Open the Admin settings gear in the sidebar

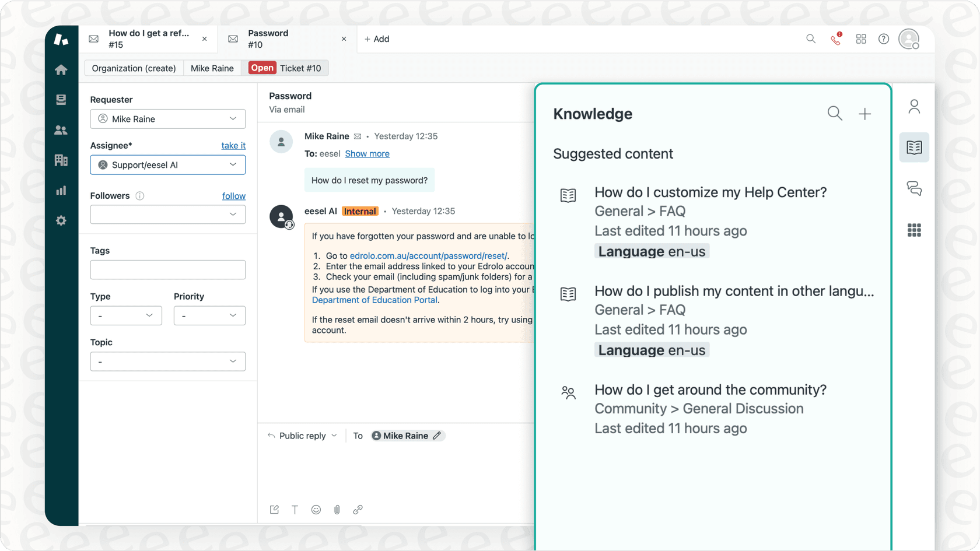click(61, 220)
